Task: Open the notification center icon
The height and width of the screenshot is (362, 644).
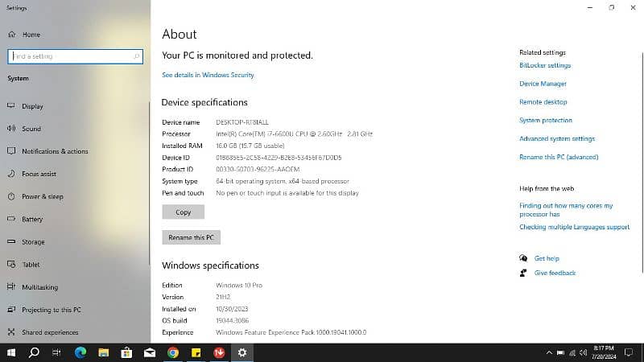Action: pos(630,352)
